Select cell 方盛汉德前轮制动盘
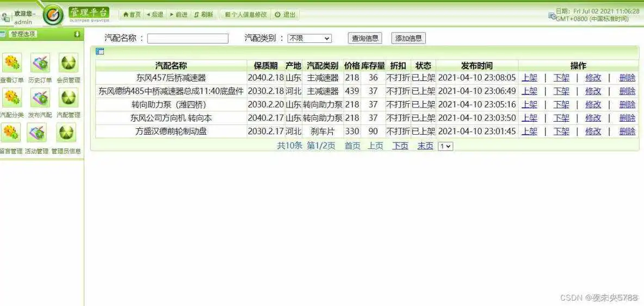This screenshot has height=306, width=644. [171, 132]
